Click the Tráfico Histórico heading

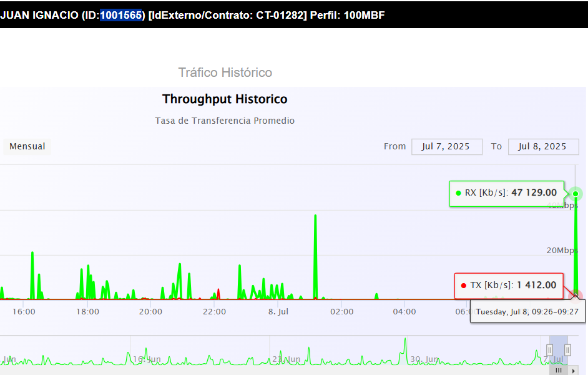[x=225, y=72]
